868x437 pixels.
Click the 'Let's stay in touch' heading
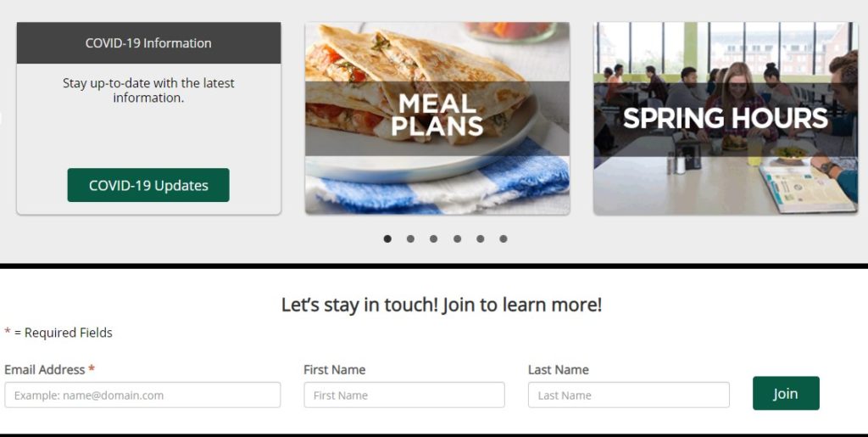pos(441,305)
